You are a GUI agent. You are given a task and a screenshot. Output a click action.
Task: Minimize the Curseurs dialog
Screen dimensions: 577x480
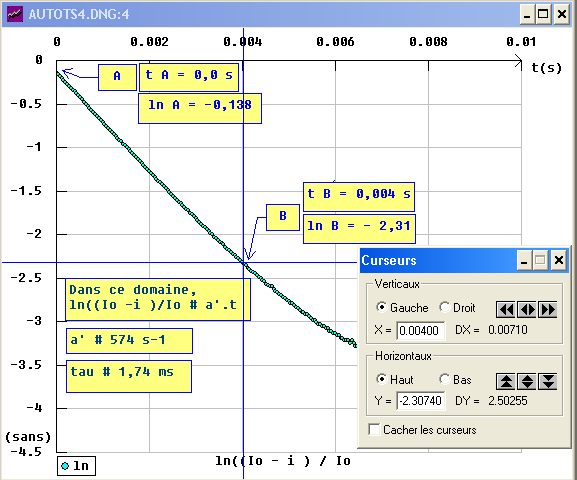click(524, 260)
